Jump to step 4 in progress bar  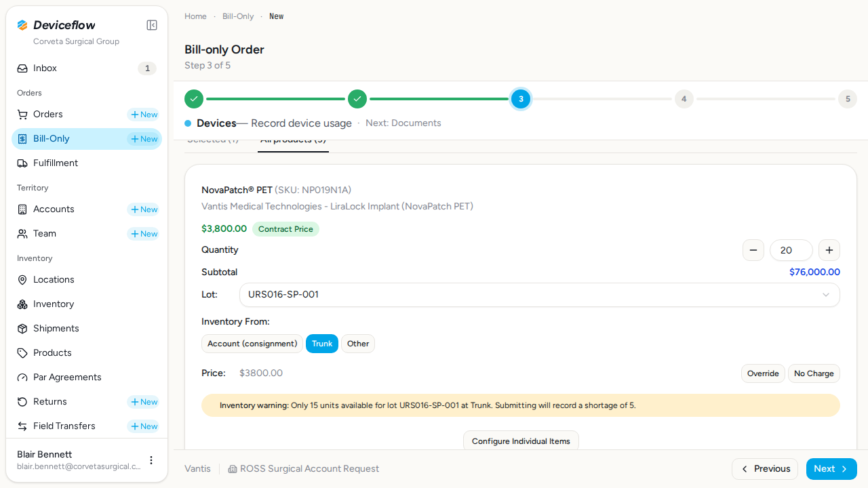coord(684,99)
